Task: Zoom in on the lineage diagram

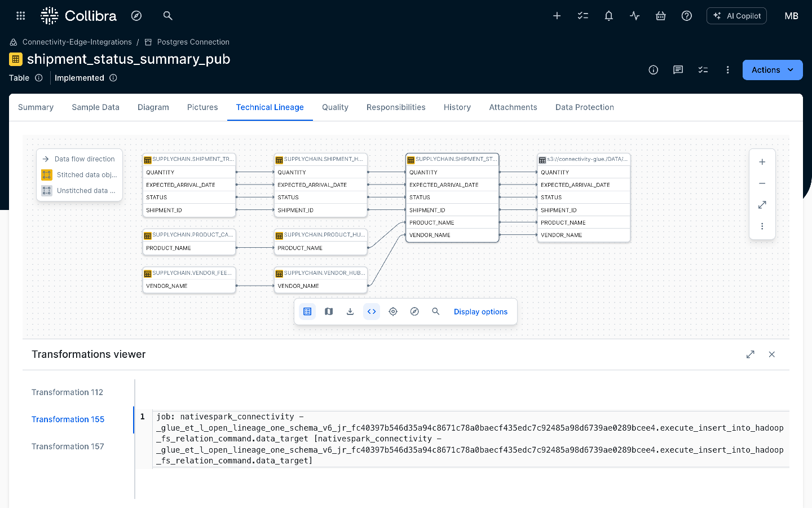Action: tap(762, 162)
